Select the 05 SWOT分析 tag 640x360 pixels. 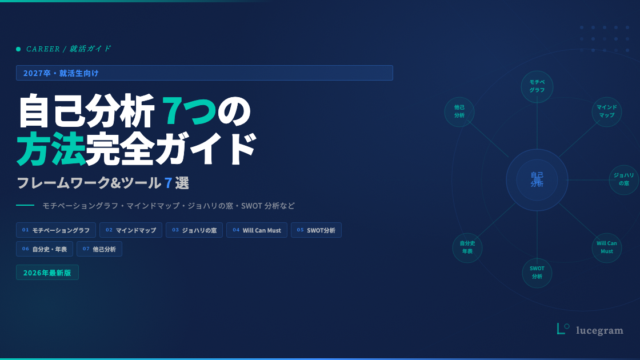[316, 230]
